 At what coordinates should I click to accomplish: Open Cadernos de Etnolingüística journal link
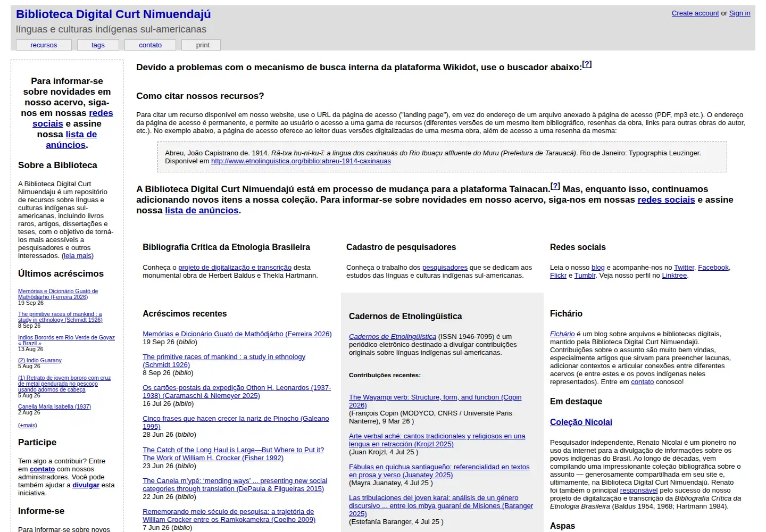click(393, 337)
